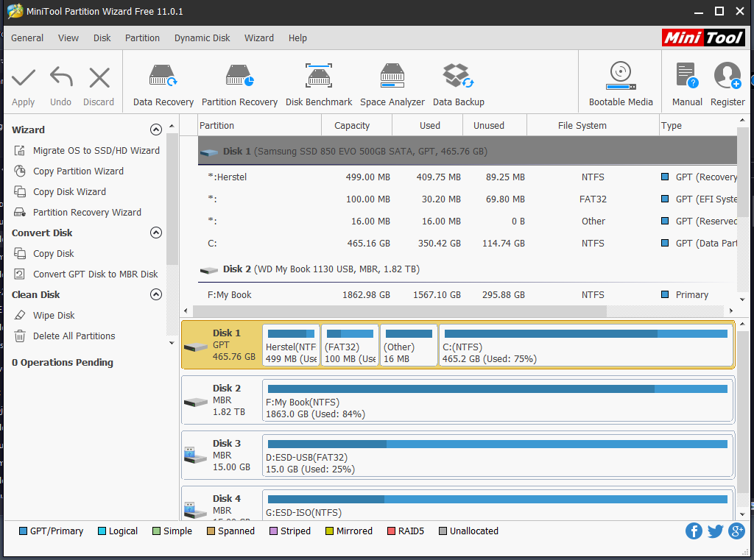Image resolution: width=754 pixels, height=560 pixels.
Task: Select (FAT32) 100 MB block in disk map
Action: [x=350, y=345]
